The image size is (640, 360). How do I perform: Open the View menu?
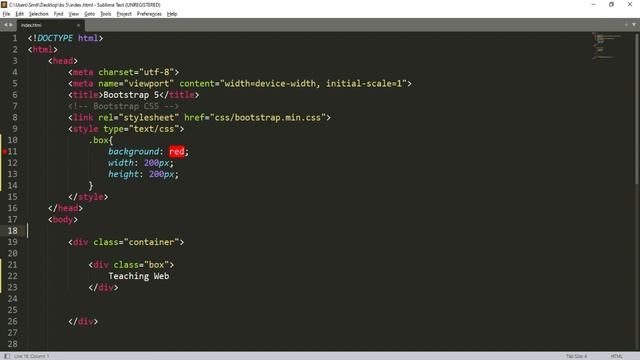coord(73,14)
